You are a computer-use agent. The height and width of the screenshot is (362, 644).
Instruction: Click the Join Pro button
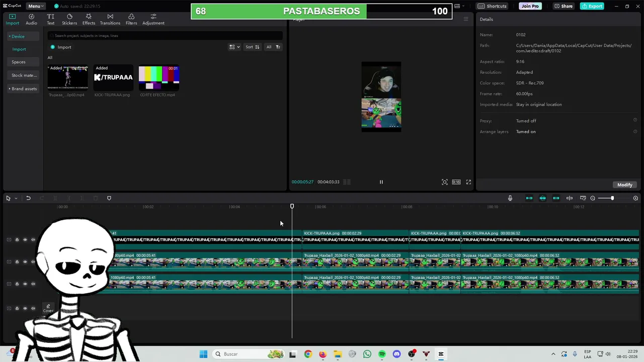pos(530,6)
